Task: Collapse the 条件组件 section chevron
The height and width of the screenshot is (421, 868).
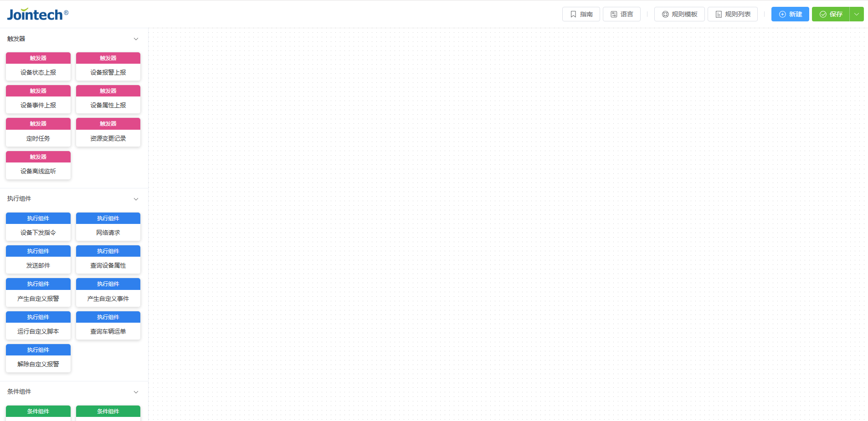Action: click(136, 392)
